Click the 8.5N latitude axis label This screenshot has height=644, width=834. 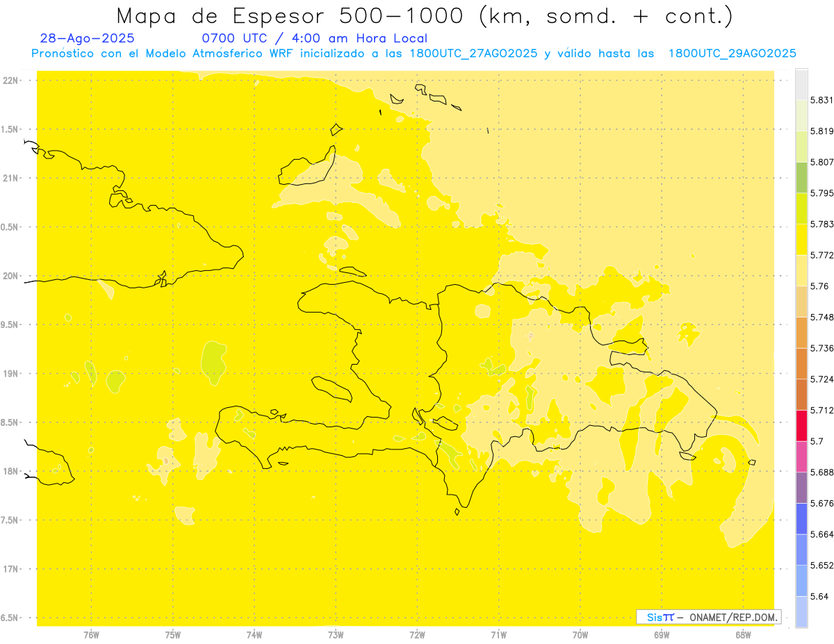coord(10,422)
